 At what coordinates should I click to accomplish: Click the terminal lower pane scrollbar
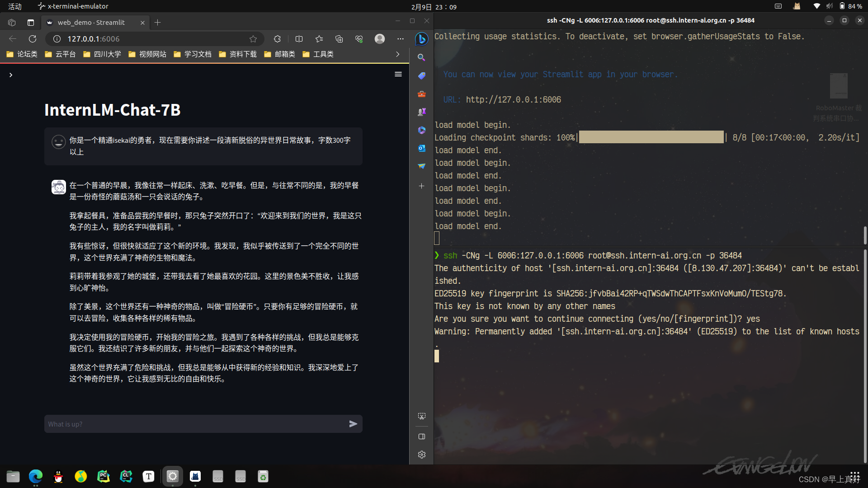[865, 356]
